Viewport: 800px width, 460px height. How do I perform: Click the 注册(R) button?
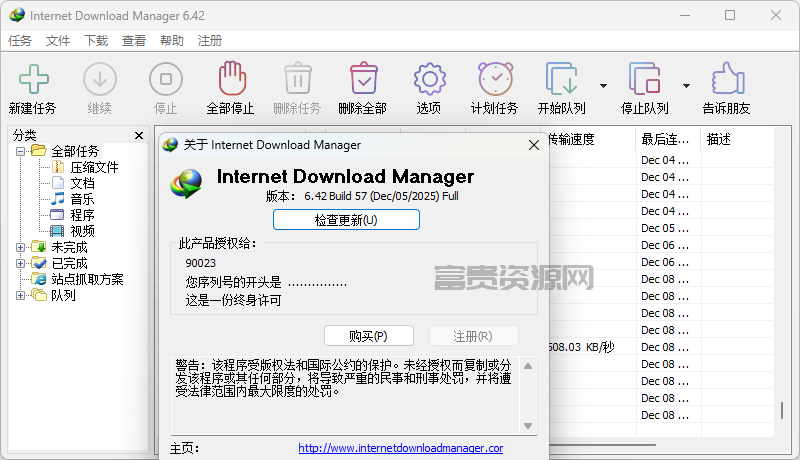(x=473, y=336)
